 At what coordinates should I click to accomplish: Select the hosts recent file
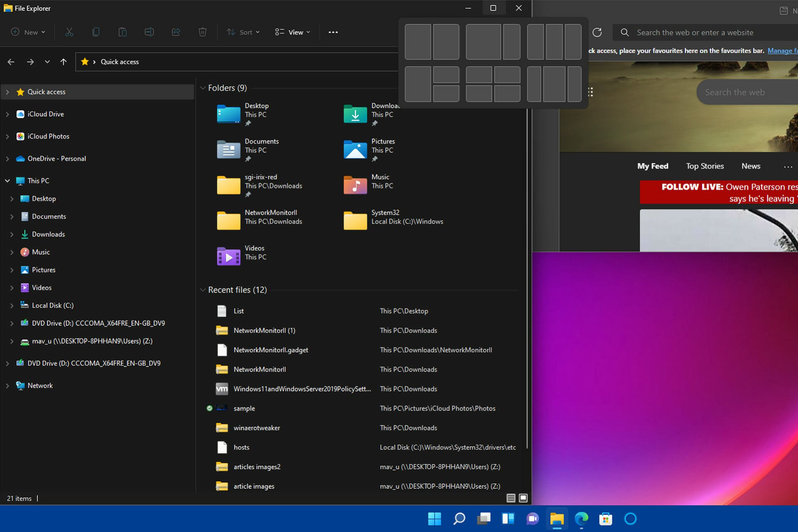(x=241, y=447)
